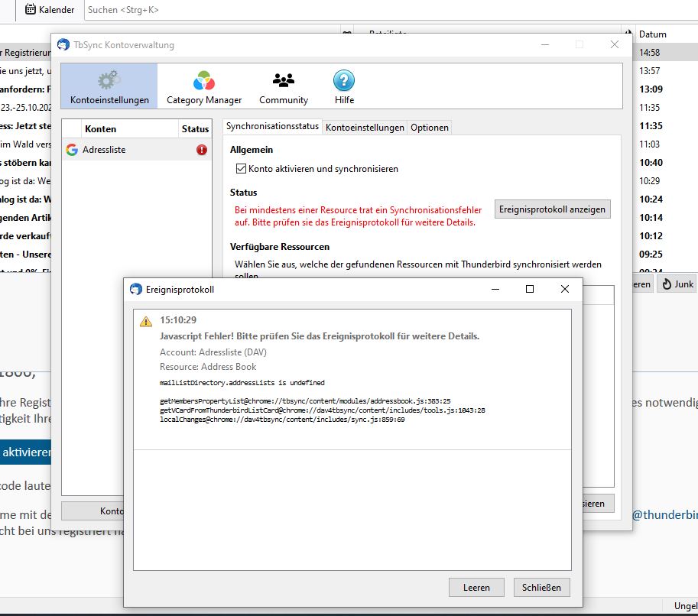Click the Google icon beside Adressliste
The width and height of the screenshot is (698, 616).
(x=72, y=150)
